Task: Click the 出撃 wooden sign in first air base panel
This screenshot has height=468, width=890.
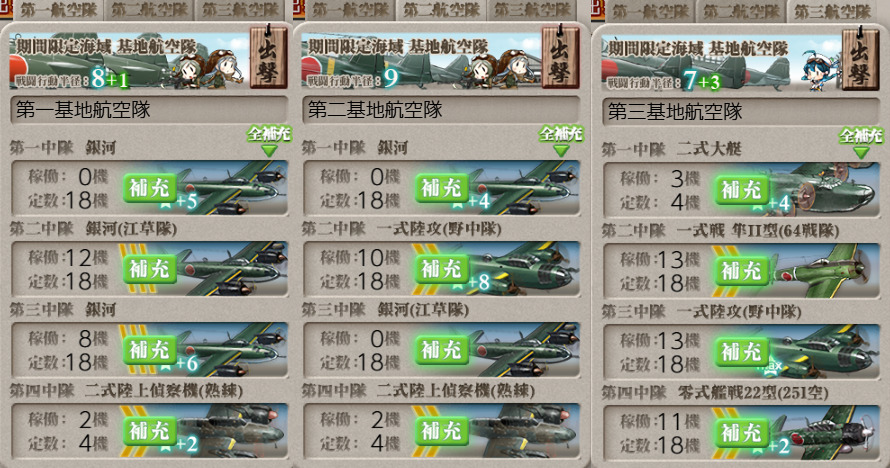Action: [x=268, y=57]
